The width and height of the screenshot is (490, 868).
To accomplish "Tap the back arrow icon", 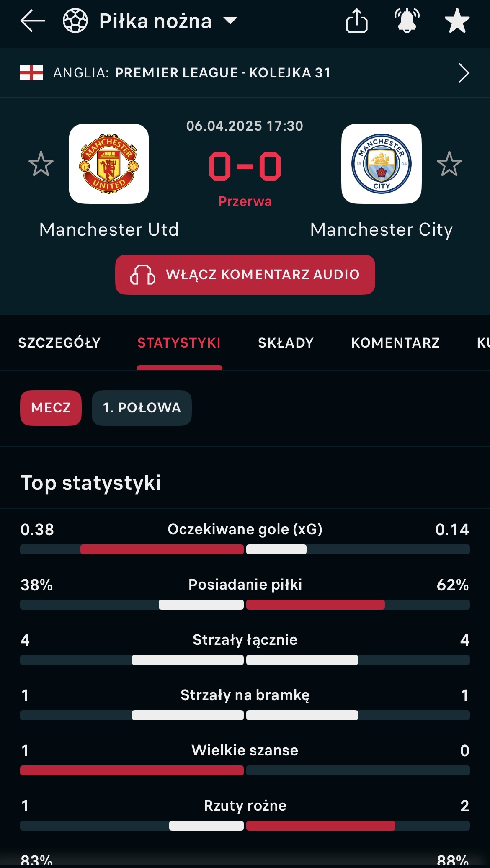I will [32, 21].
